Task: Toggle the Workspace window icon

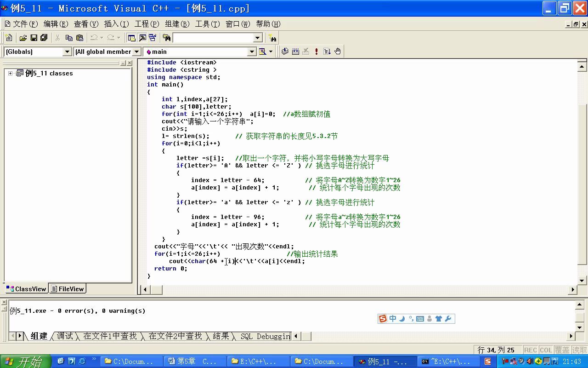Action: 131,38
